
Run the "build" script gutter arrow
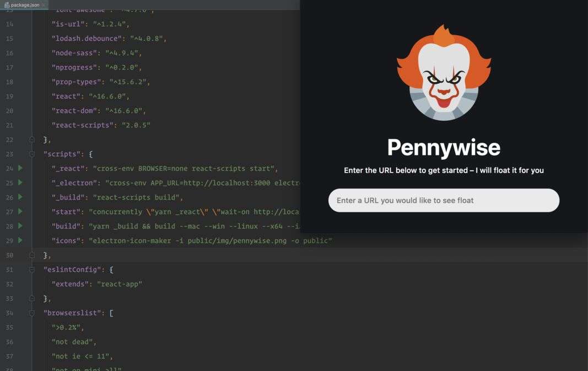click(20, 226)
